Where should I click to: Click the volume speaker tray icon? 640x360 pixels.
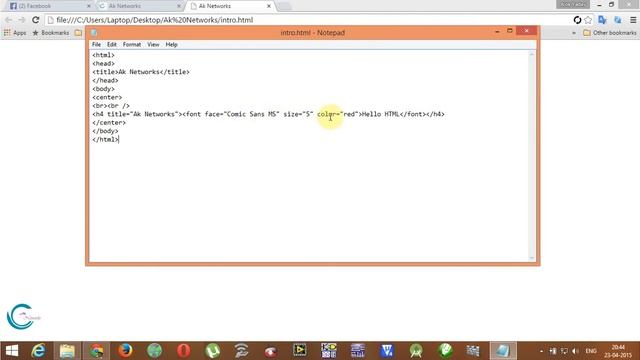click(x=576, y=351)
